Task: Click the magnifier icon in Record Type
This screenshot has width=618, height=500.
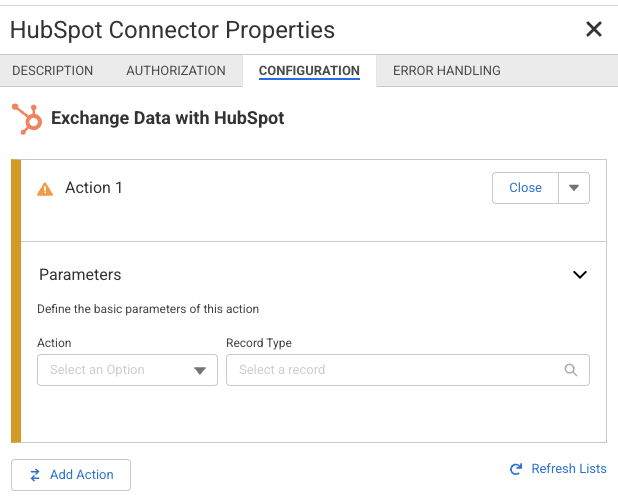Action: coord(571,370)
